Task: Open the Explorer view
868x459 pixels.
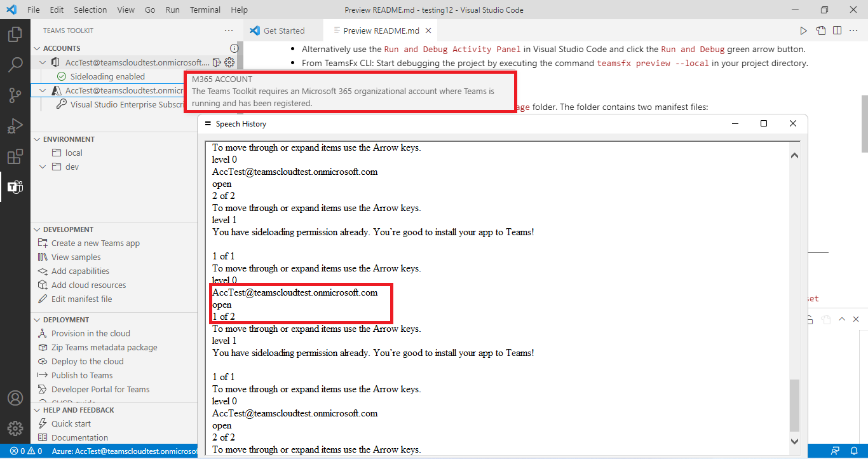Action: pos(15,35)
